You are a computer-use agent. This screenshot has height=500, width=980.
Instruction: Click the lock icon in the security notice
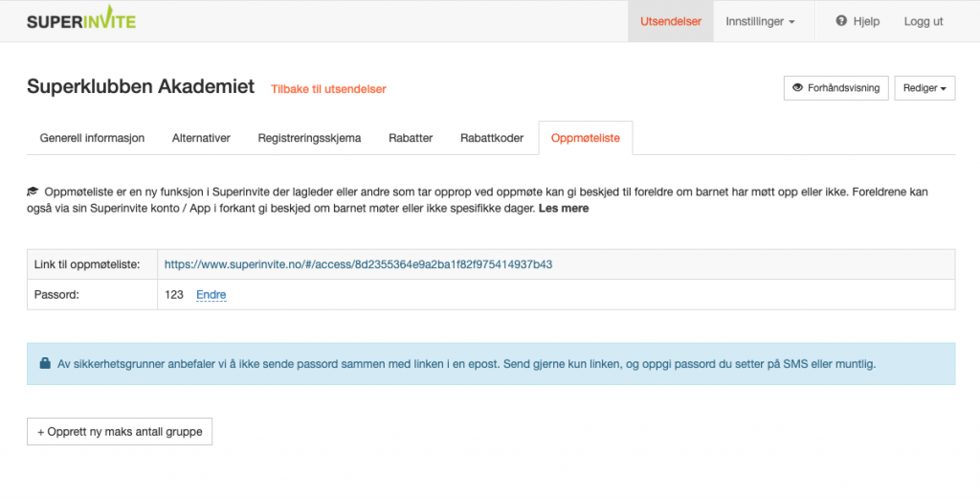pos(45,363)
